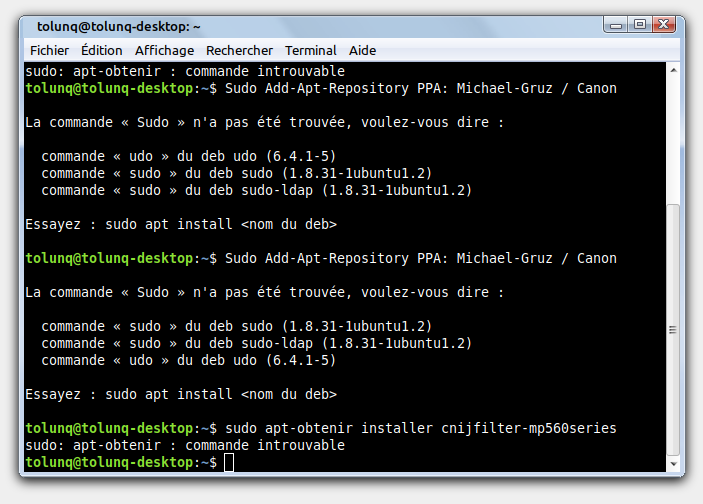Image resolution: width=703 pixels, height=504 pixels.
Task: Click the second 'La commande « Sudo » n'a pas été trouvée' line
Action: tap(265, 292)
